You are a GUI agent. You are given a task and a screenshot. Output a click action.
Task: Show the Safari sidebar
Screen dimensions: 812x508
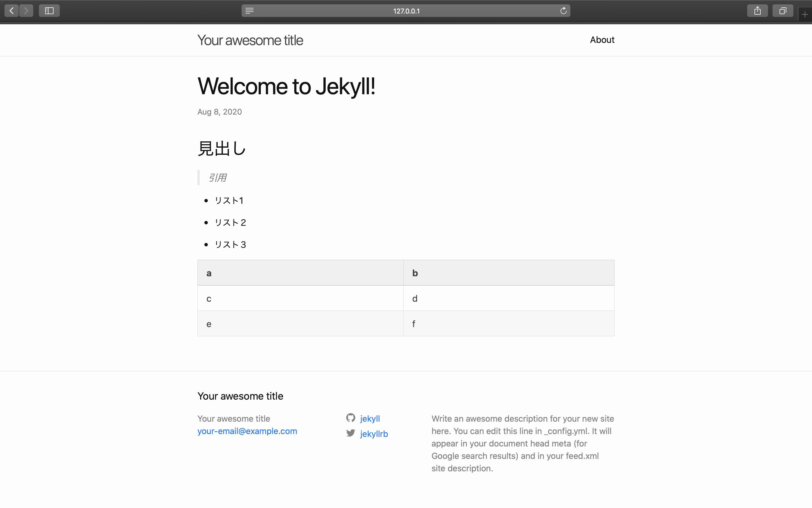(x=49, y=11)
